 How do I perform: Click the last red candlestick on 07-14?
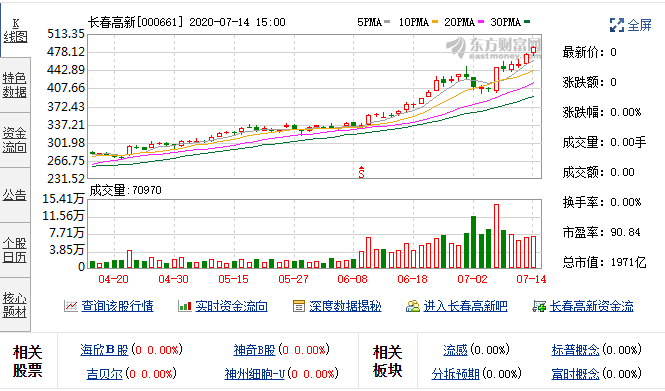click(534, 50)
